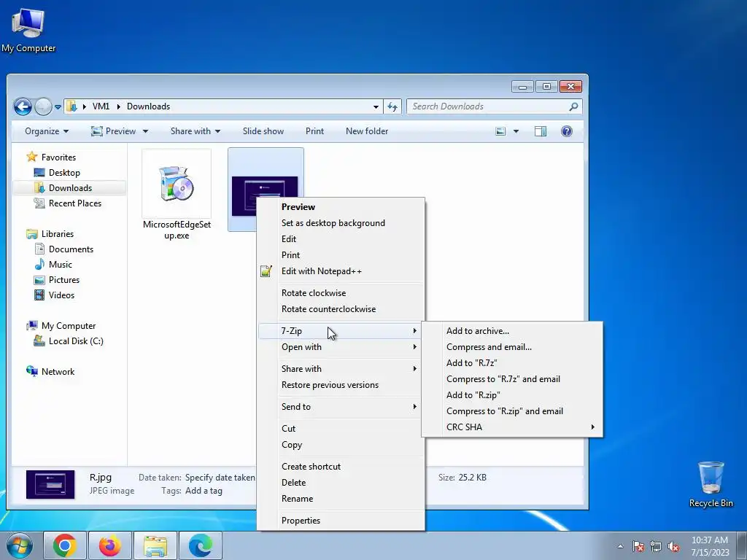
Task: Open the Documents library
Action: [71, 249]
